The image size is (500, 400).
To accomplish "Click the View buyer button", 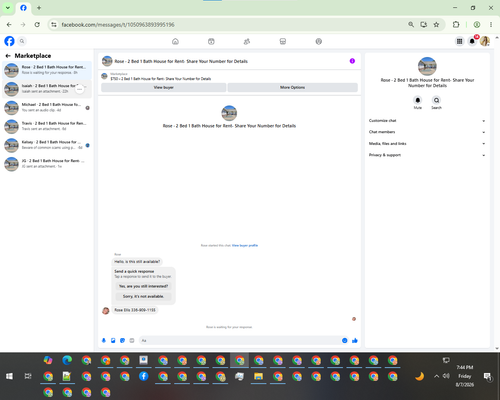I will coord(164,87).
